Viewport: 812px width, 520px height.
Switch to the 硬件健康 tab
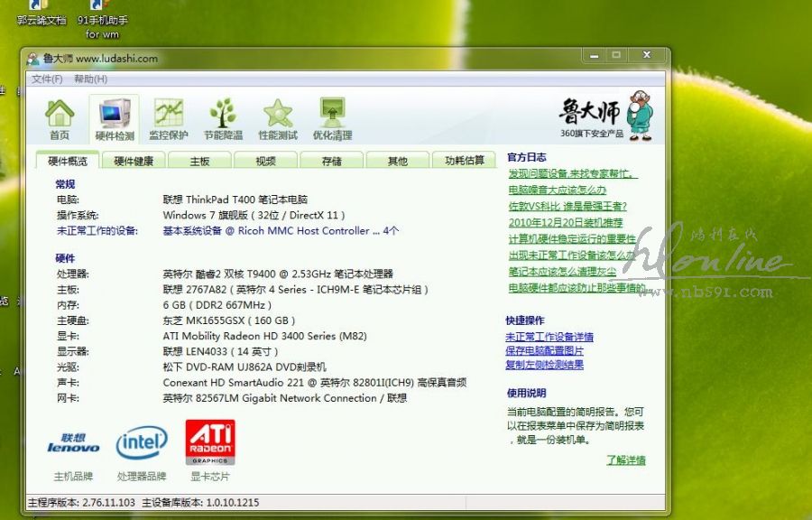(x=134, y=161)
